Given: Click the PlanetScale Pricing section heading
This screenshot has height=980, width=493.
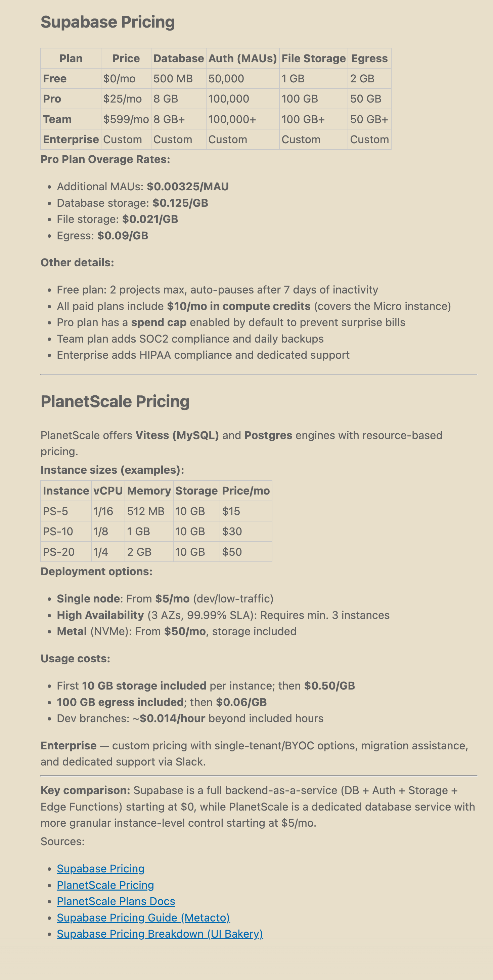Looking at the screenshot, I should [115, 401].
